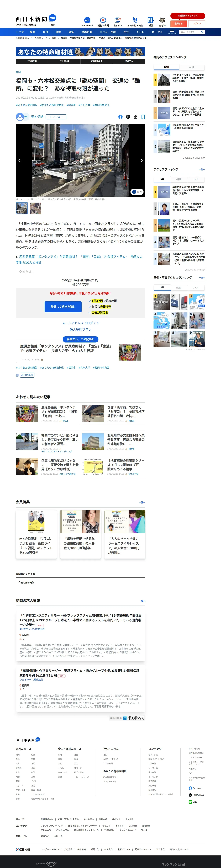The width and height of the screenshot is (221, 868).
Task: Click 登録して続きを読む button
Action: point(63,307)
